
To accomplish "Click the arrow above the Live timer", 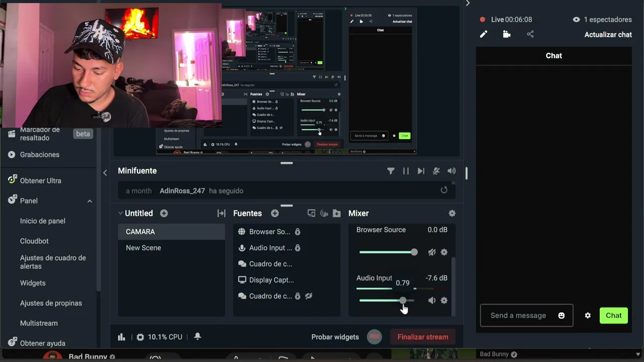I will [x=467, y=4].
